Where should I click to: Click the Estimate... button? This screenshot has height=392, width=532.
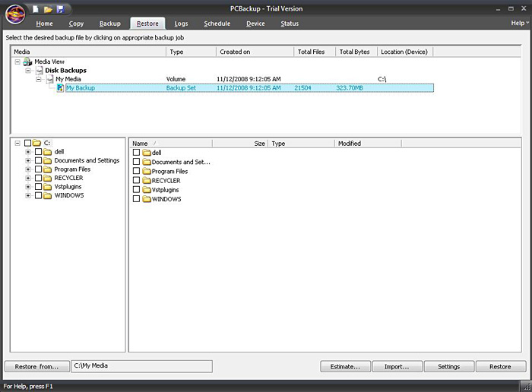[x=345, y=367]
